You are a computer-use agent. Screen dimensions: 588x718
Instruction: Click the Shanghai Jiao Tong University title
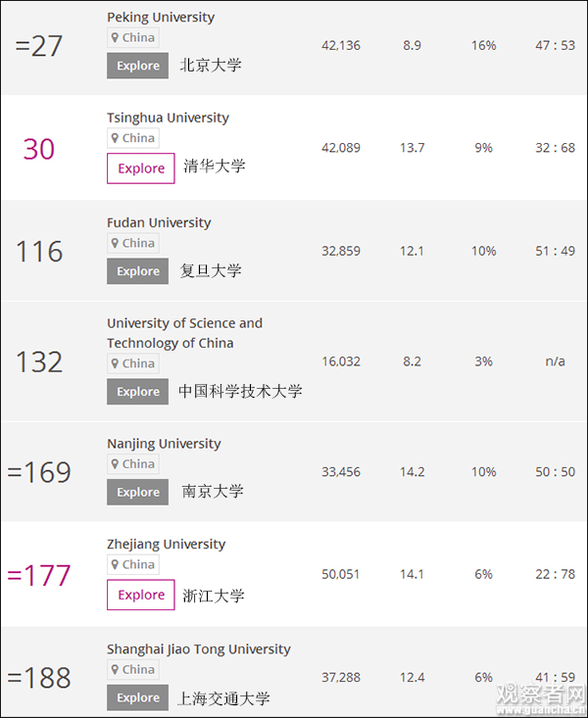tap(199, 648)
